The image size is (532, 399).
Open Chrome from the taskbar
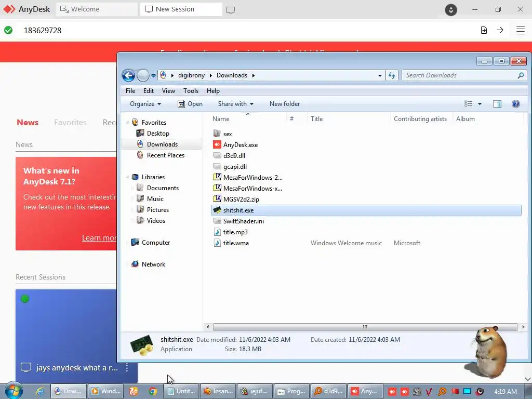pos(153,391)
